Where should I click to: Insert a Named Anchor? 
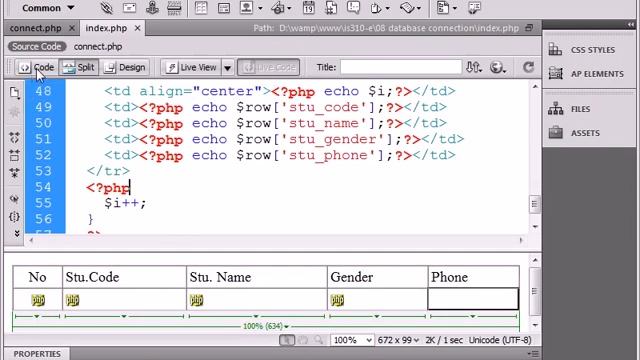(x=152, y=8)
